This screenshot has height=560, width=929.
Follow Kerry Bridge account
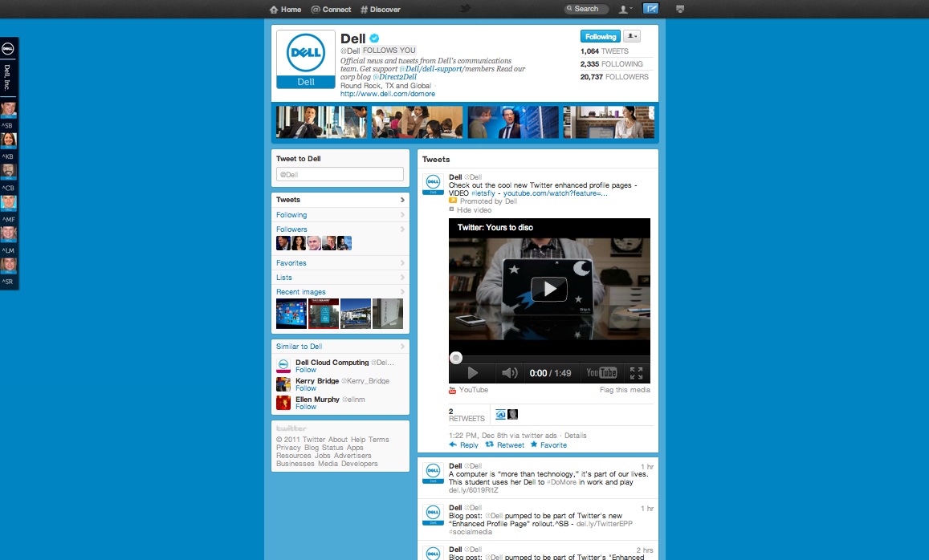(x=306, y=388)
